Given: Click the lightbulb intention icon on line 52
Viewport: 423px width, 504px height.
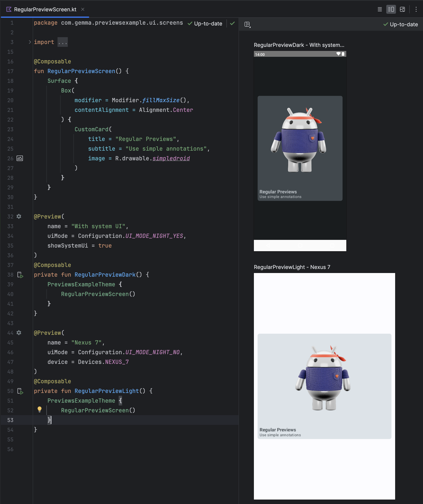Looking at the screenshot, I should (x=40, y=410).
